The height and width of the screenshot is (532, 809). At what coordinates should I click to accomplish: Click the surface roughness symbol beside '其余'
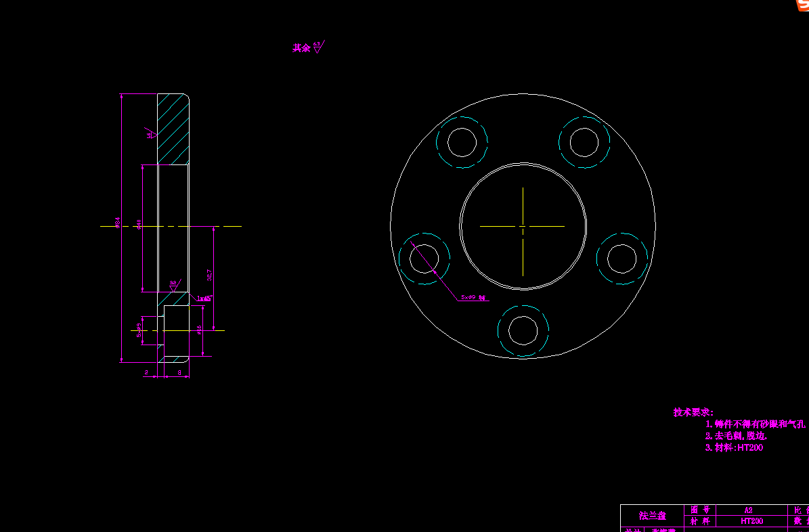(318, 47)
